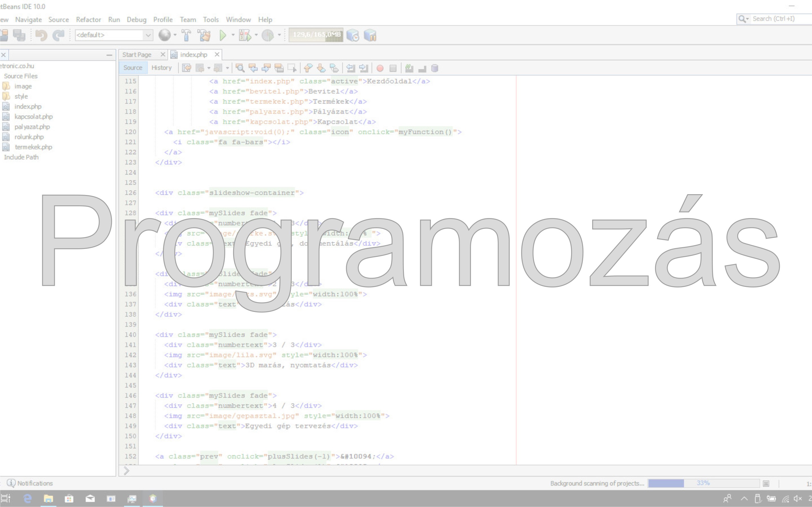Image resolution: width=812 pixels, height=507 pixels.
Task: Click the Shift Line Right icon
Action: coord(364,68)
